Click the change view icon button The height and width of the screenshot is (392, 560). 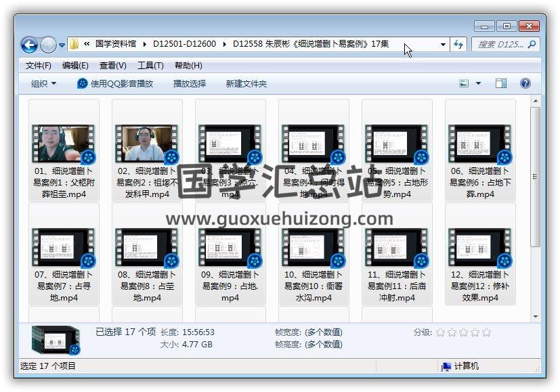click(465, 83)
